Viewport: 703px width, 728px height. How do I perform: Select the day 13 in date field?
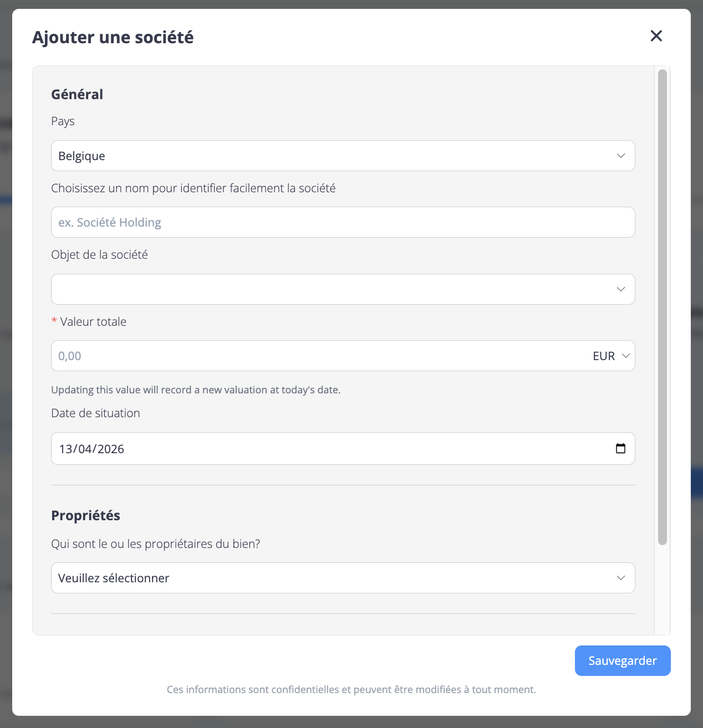coord(66,449)
